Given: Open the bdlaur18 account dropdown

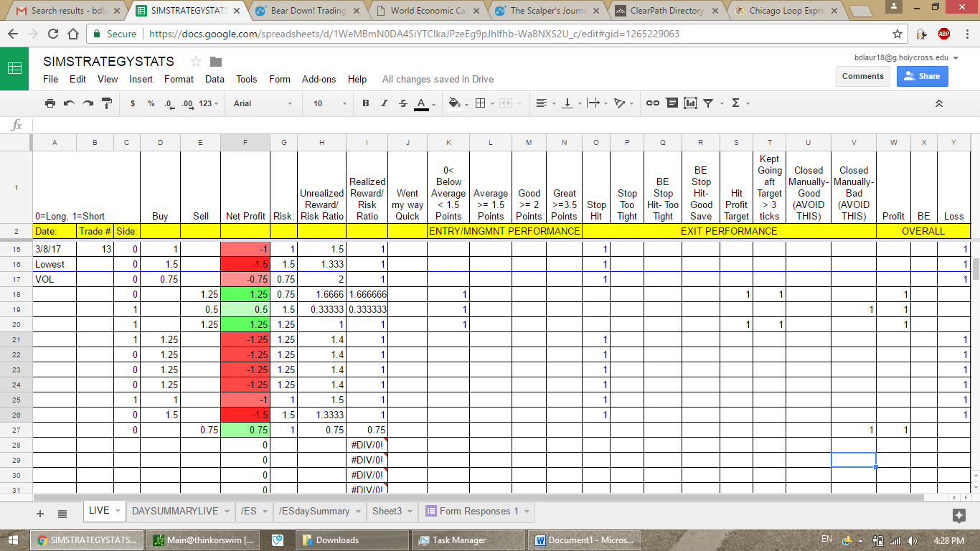Looking at the screenshot, I should click(x=906, y=57).
